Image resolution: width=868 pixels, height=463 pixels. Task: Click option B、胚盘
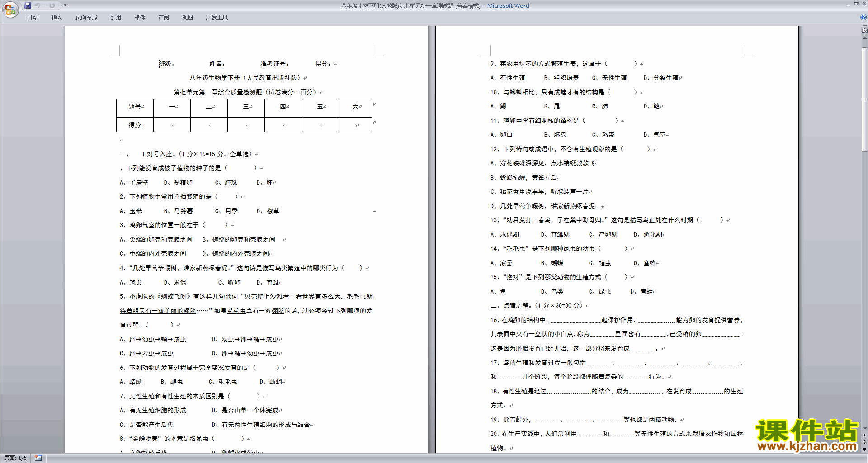pyautogui.click(x=555, y=135)
